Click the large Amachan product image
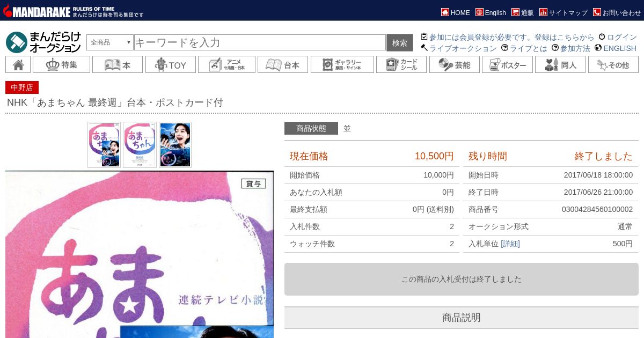 click(140, 254)
